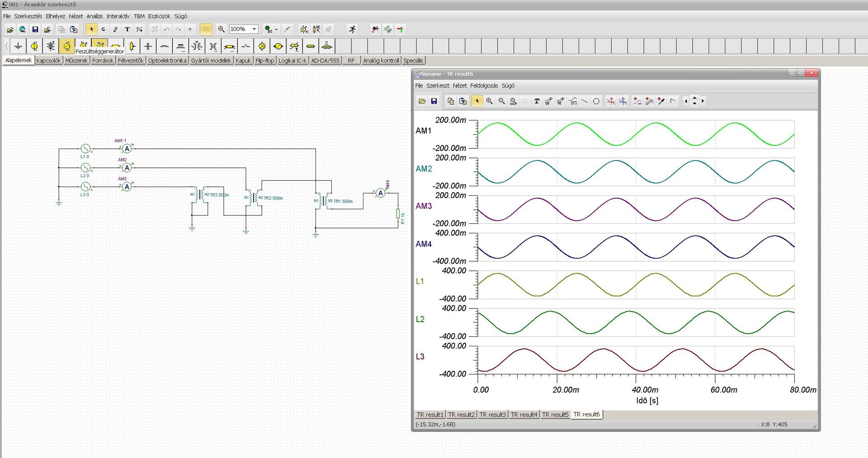Image resolution: width=868 pixels, height=458 pixels.
Task: Click the L2 curve label in the diagram
Action: [420, 319]
